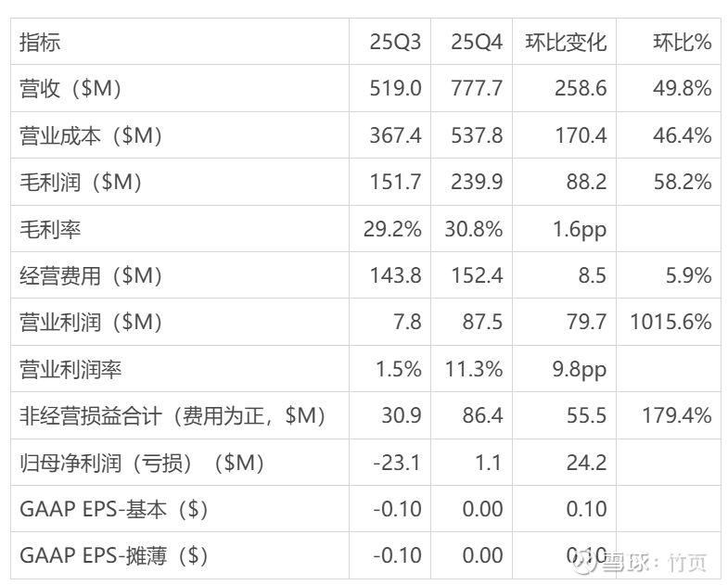Select the GAAP EPS-基本（$）row label
The image size is (728, 585).
point(113,509)
